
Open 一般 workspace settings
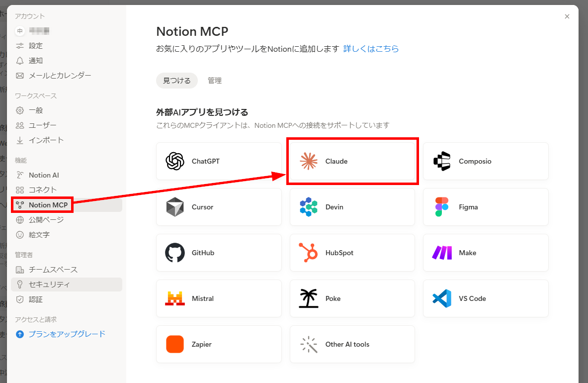coord(36,110)
